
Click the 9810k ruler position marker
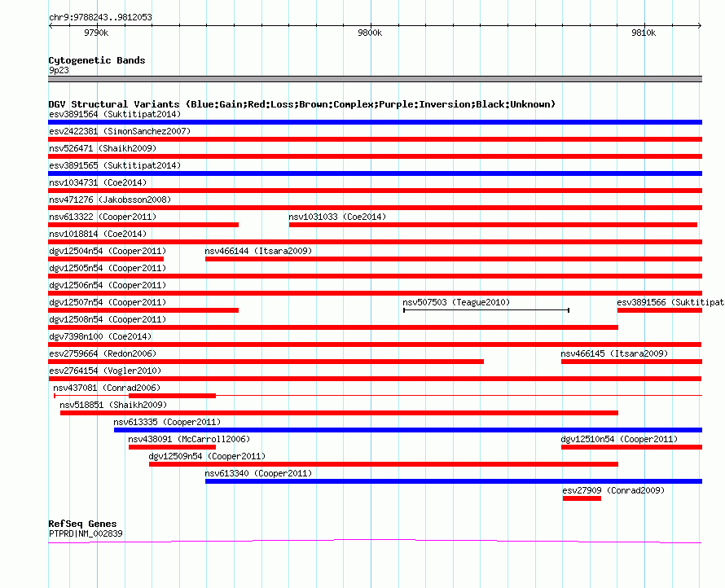tap(644, 33)
